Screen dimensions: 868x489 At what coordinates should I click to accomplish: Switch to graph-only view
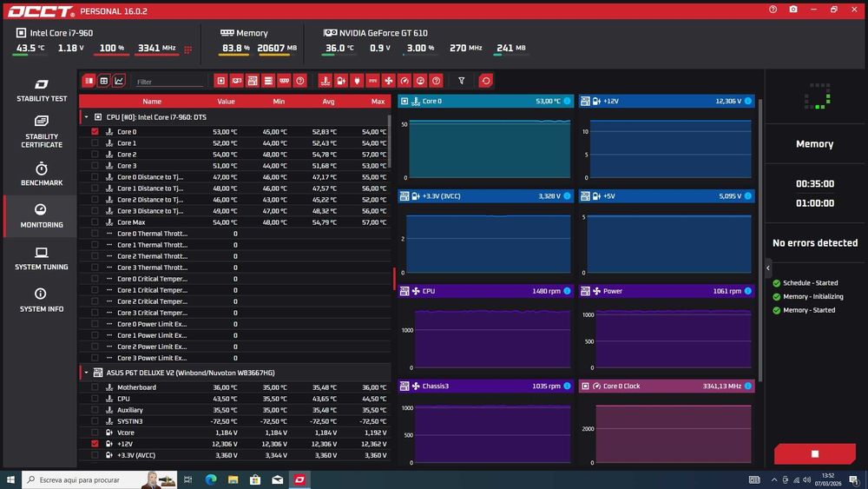click(118, 81)
